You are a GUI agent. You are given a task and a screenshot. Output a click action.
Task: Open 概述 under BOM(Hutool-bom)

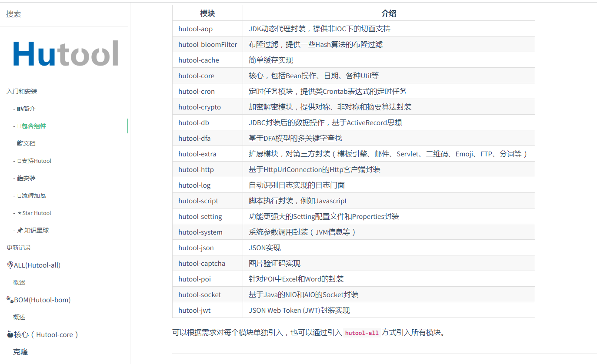[x=19, y=317]
